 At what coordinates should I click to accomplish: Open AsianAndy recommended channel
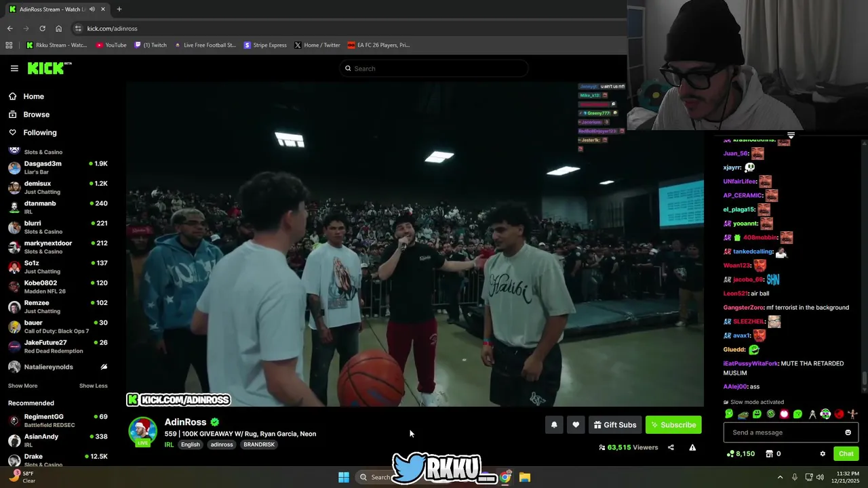(58, 441)
